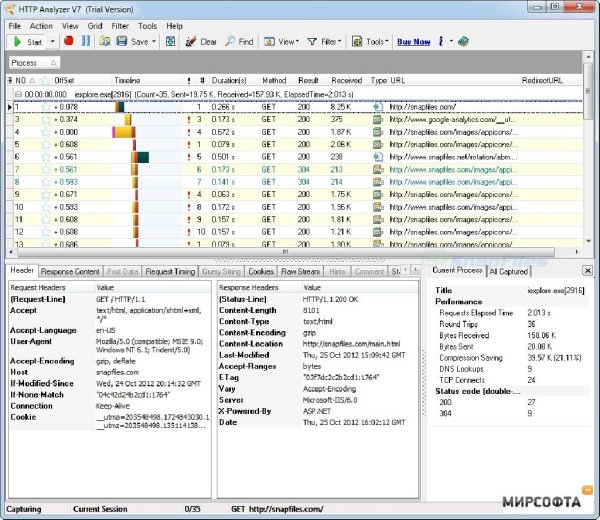Switch to the Response Content tab
The height and width of the screenshot is (520, 600).
point(70,271)
